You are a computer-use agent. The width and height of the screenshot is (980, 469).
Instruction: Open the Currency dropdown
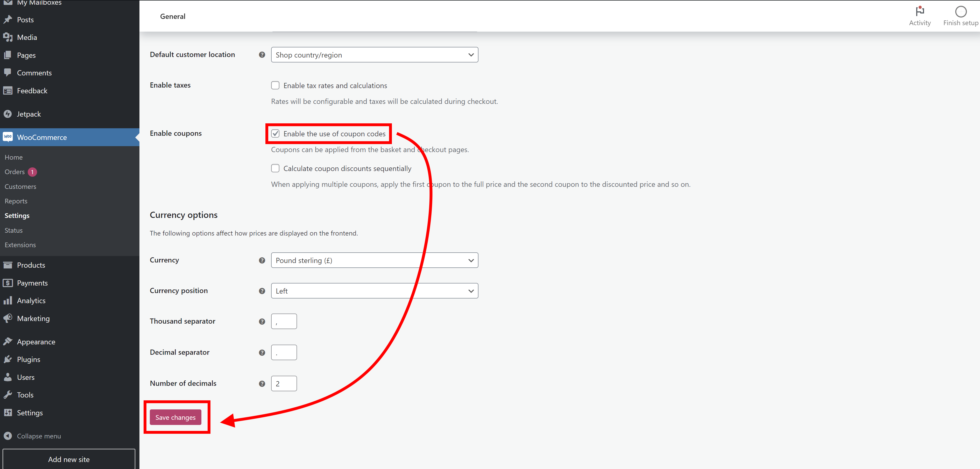point(374,260)
